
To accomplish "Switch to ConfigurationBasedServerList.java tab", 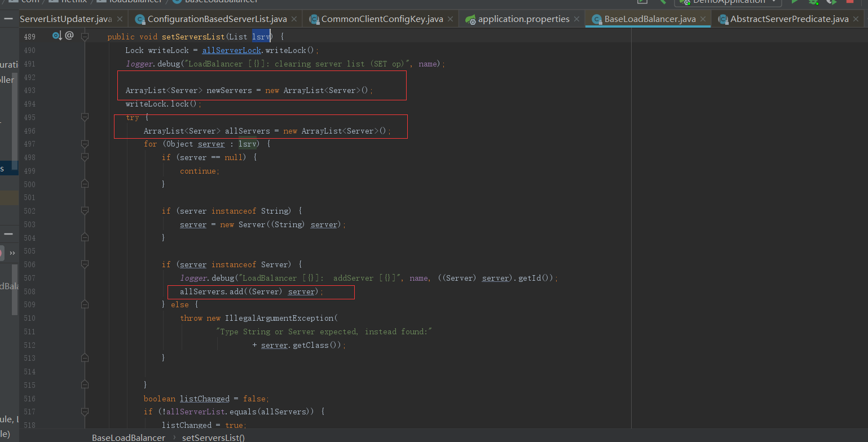I will tap(217, 19).
